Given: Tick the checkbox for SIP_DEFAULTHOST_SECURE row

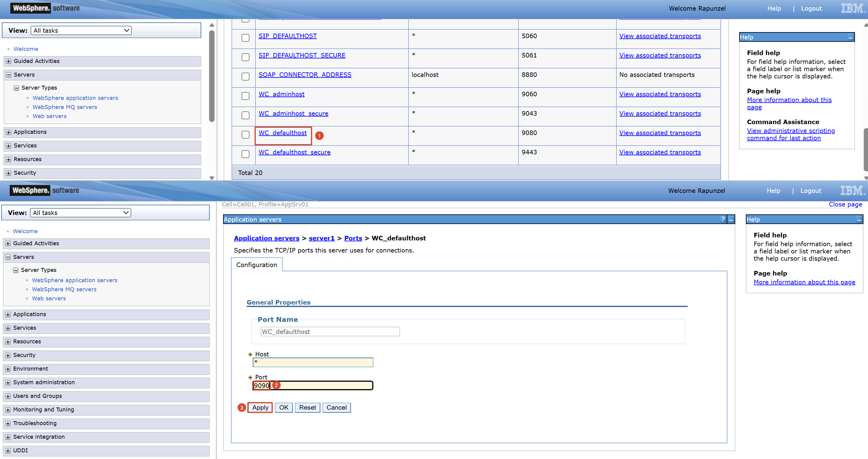Looking at the screenshot, I should click(245, 57).
